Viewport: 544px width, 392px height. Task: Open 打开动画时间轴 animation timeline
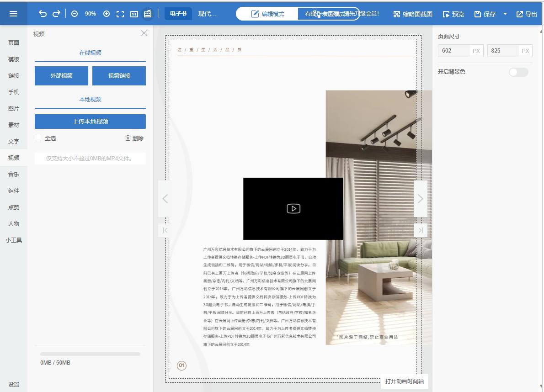pos(405,381)
